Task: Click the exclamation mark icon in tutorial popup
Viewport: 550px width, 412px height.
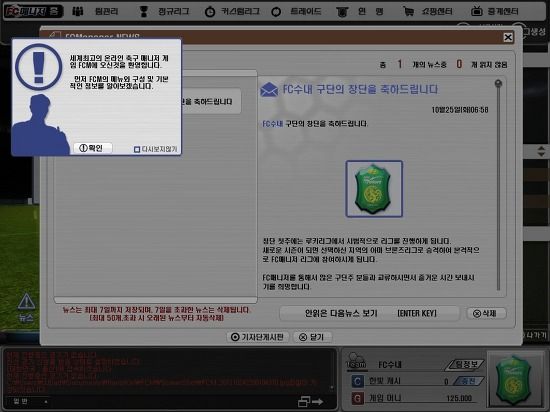Action: click(39, 67)
